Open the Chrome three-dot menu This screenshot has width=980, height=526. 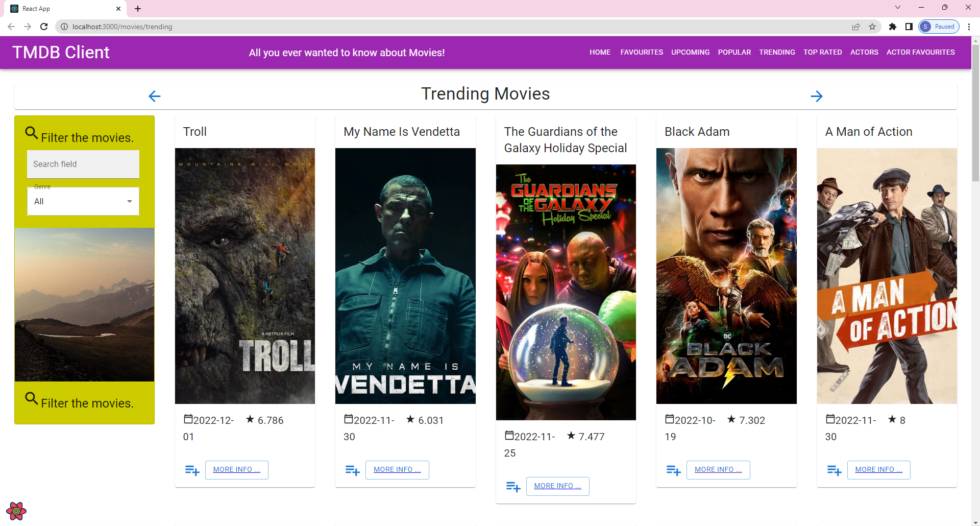(969, 27)
